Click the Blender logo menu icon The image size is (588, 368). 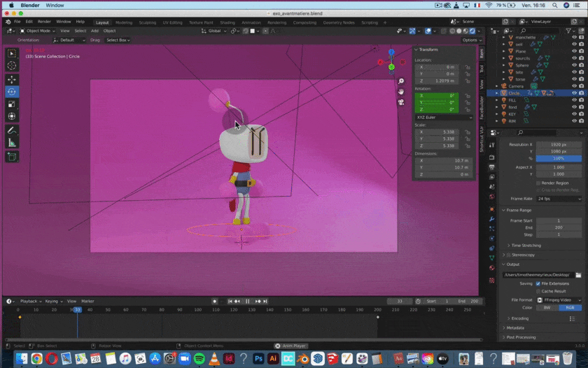(8, 22)
